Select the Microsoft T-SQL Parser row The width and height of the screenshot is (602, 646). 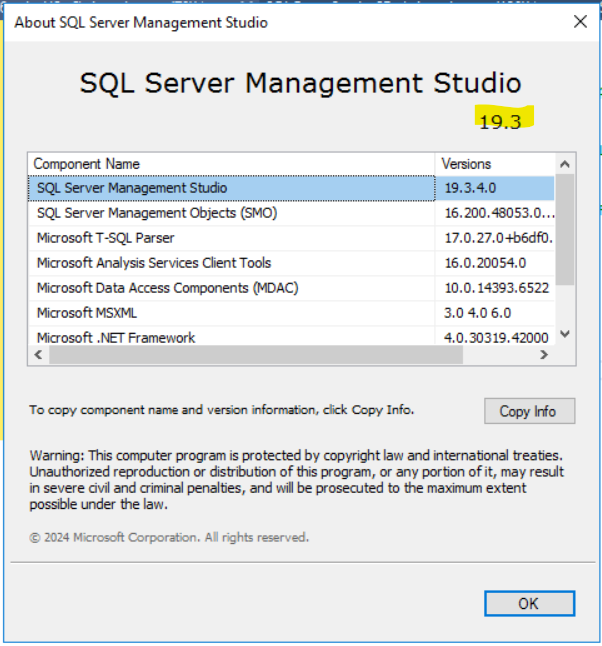(291, 238)
